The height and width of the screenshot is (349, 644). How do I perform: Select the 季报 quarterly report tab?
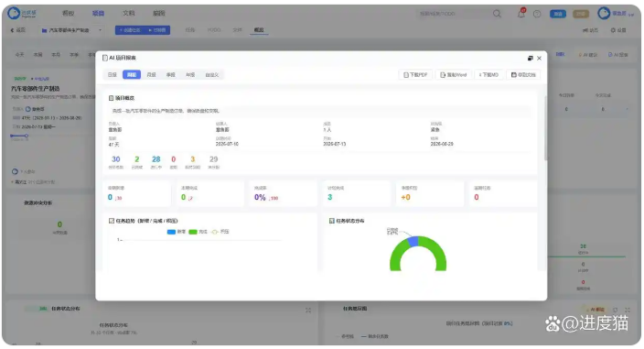click(170, 75)
